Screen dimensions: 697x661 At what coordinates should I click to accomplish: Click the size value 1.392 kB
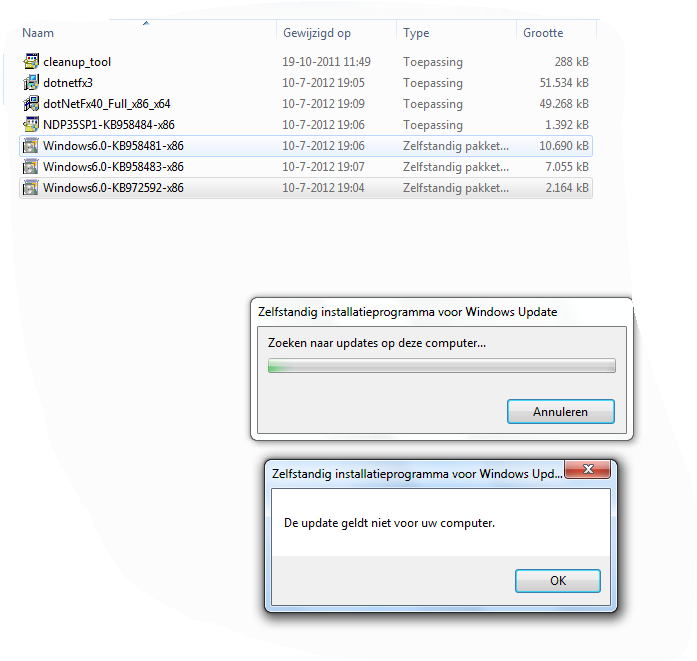pos(567,124)
